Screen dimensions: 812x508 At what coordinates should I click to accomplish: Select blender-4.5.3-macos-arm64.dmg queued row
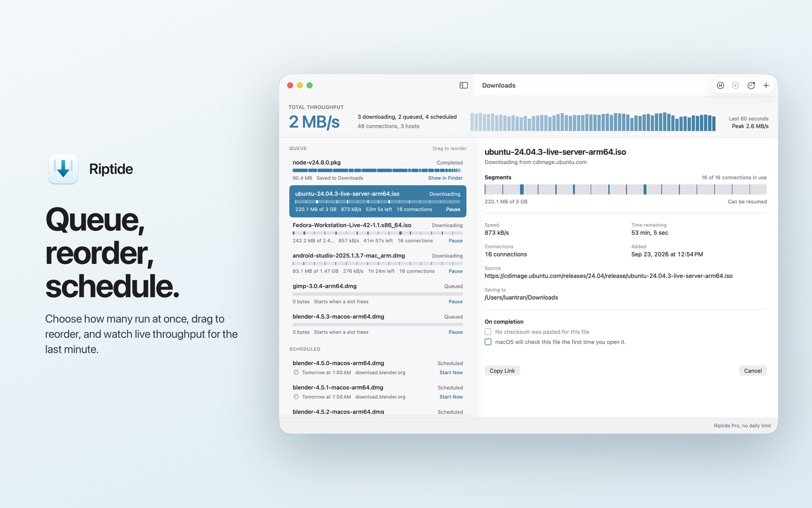[x=378, y=324]
